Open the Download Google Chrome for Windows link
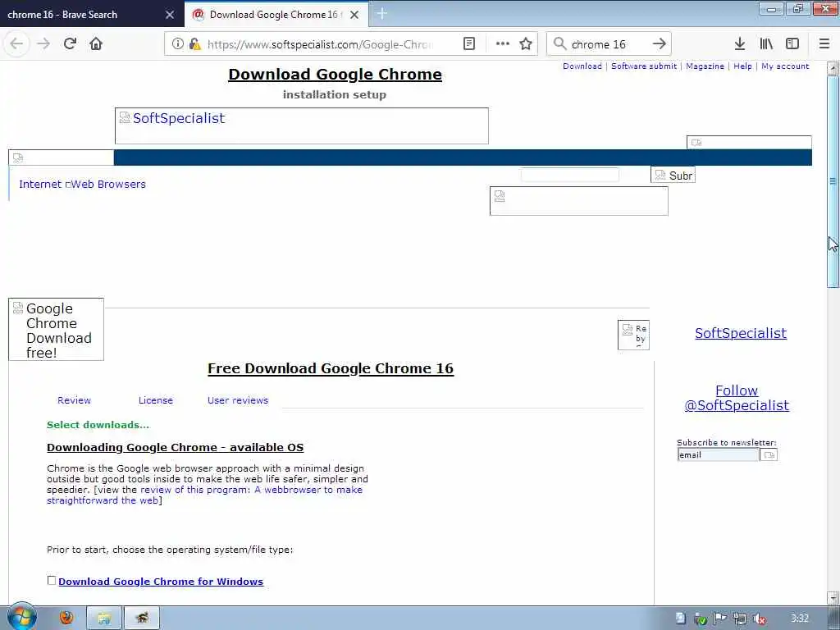This screenshot has height=630, width=840. (x=161, y=582)
